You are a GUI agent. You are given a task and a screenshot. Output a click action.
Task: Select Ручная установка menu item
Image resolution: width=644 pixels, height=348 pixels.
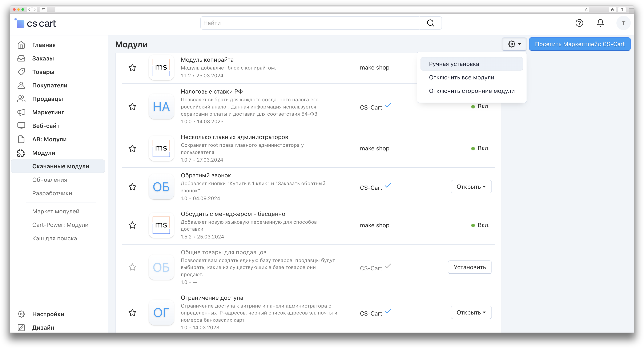[454, 64]
